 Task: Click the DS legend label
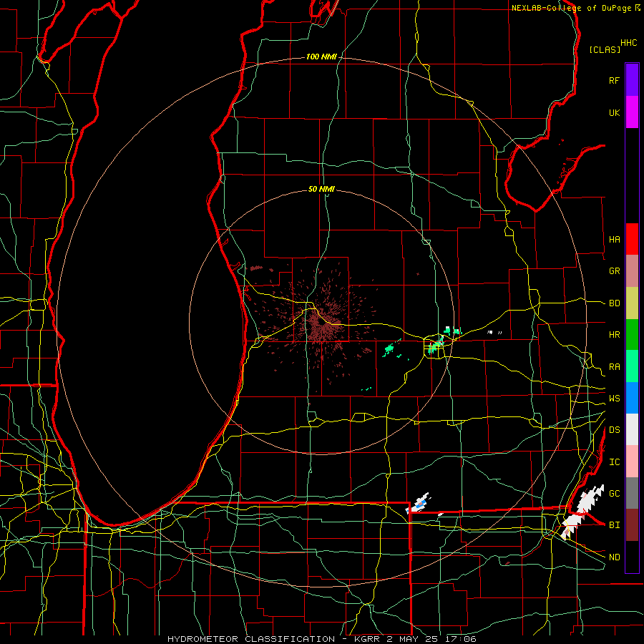pos(614,430)
